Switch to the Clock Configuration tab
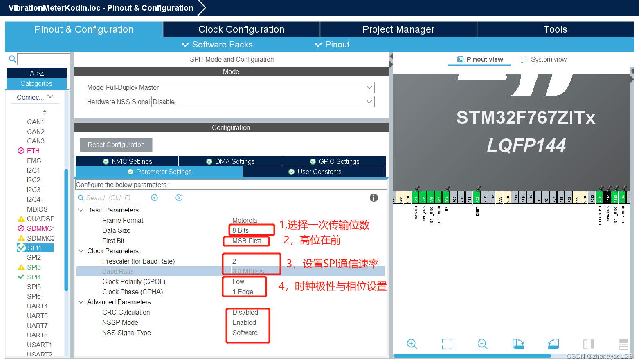Viewport: 639px width, 364px height. point(241,29)
